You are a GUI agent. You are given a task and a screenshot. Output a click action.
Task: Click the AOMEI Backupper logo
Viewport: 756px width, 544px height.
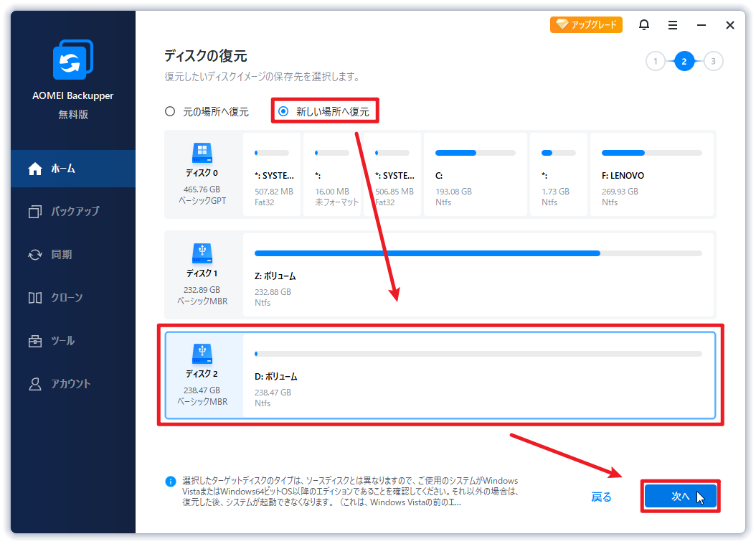coord(72,60)
